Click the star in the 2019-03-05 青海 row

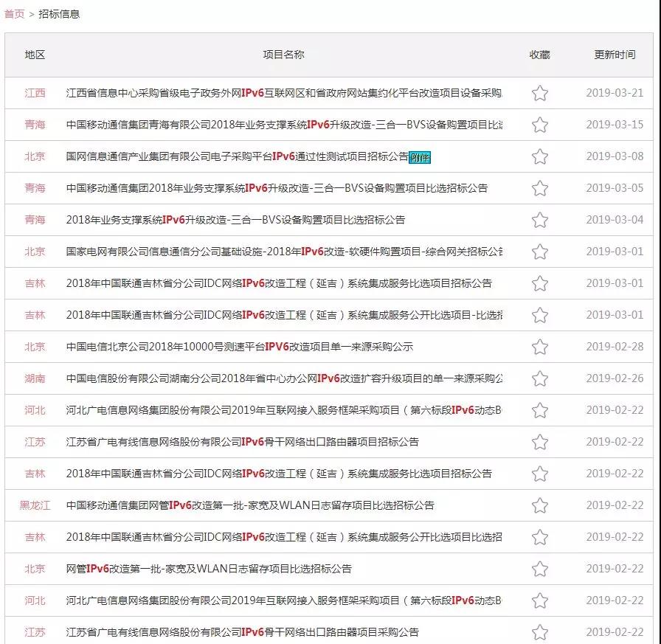pos(539,188)
